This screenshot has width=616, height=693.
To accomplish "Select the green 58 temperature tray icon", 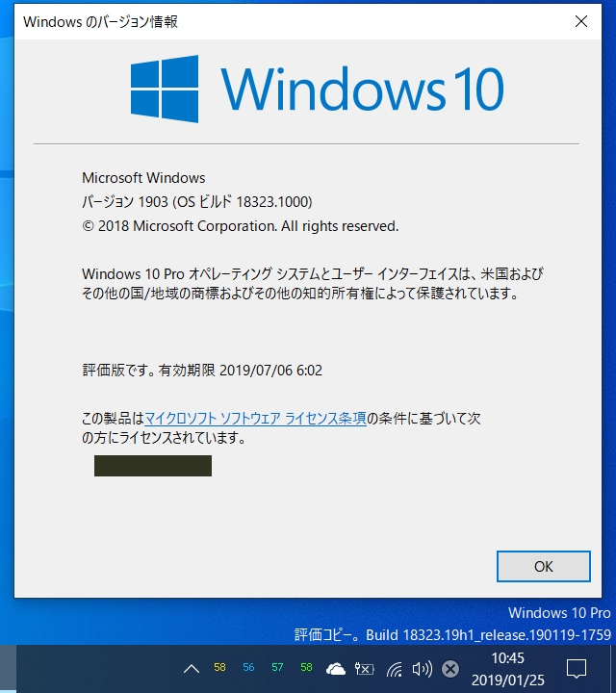I will (x=306, y=667).
